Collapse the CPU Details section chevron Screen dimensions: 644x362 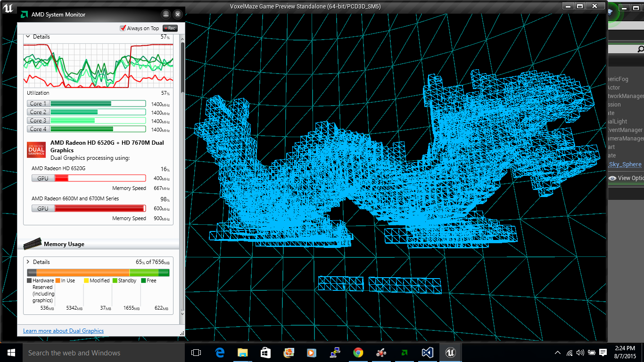click(x=28, y=36)
